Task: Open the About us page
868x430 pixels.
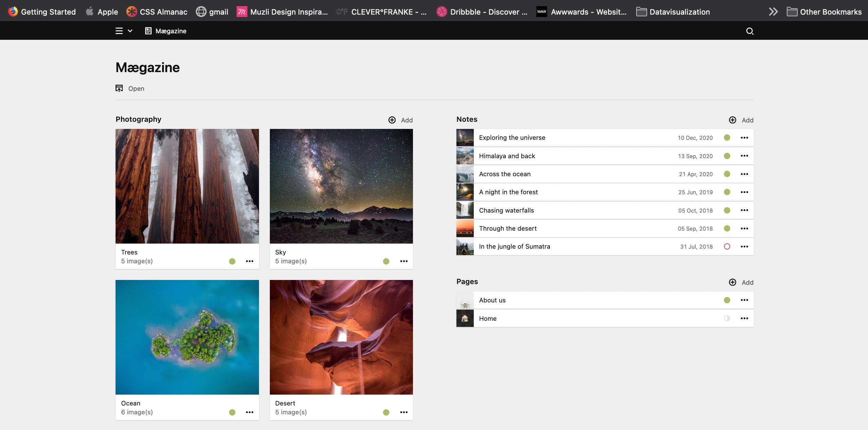Action: pos(492,300)
